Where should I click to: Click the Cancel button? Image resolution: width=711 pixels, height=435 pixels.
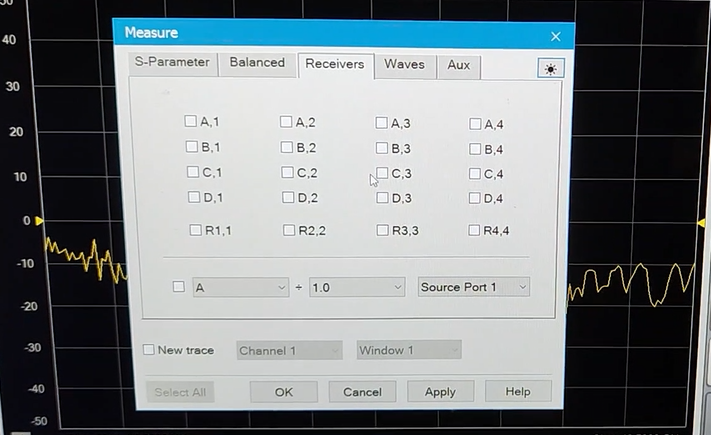362,392
